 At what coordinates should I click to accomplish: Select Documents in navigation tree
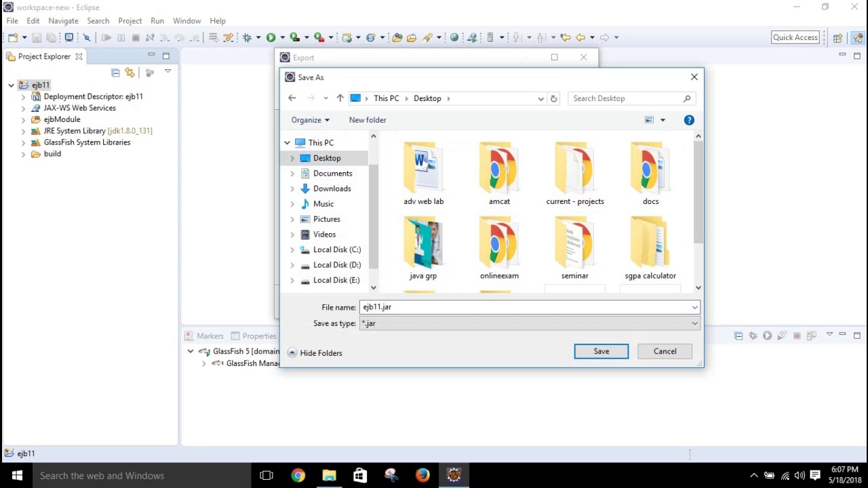click(x=332, y=174)
